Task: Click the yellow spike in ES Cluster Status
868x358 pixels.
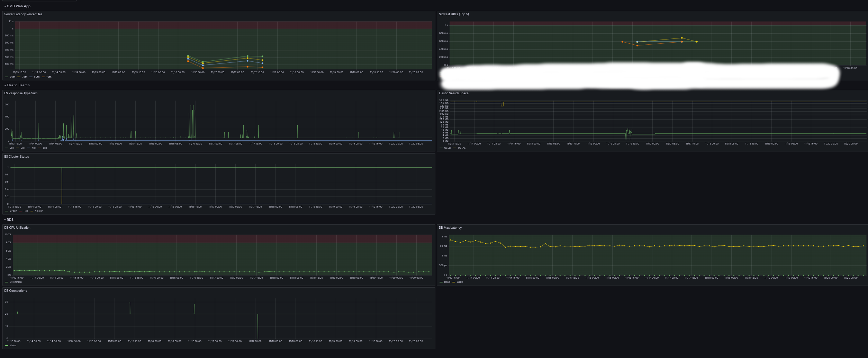Action: [x=62, y=186]
